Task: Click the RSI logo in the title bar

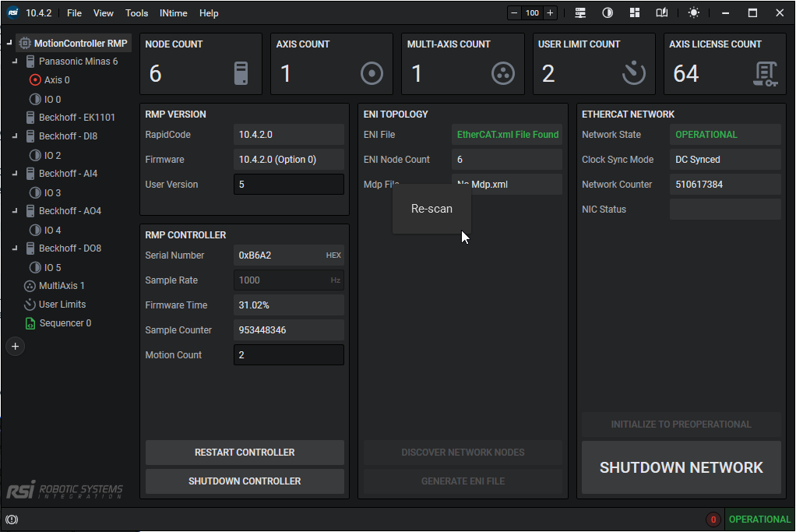Action: [12, 12]
